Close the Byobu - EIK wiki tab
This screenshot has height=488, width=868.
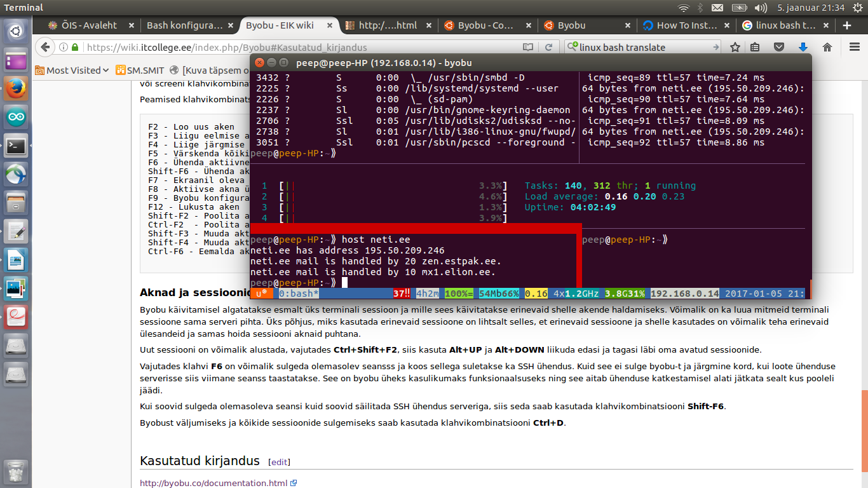[x=329, y=25]
